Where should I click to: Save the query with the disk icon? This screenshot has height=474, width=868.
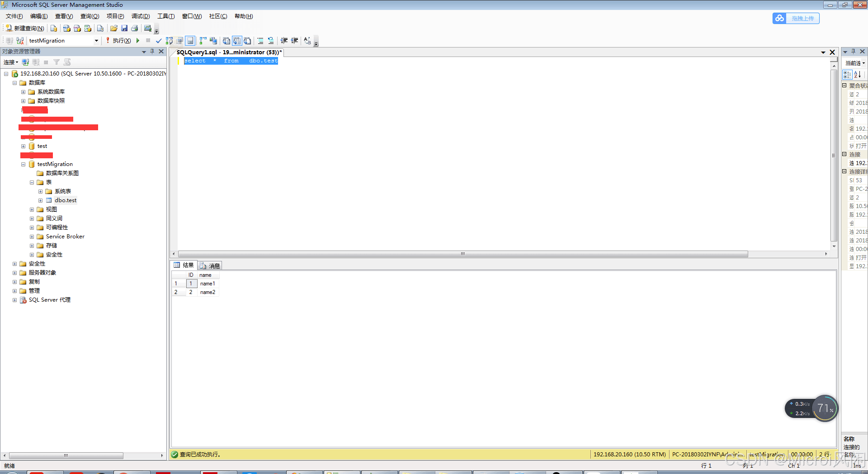coord(124,28)
